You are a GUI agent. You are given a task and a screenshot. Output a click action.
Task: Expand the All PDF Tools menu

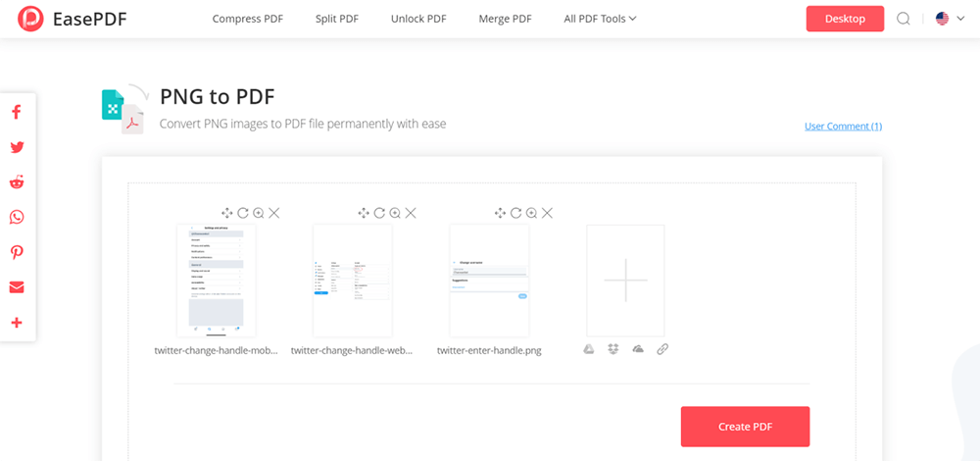pos(600,19)
